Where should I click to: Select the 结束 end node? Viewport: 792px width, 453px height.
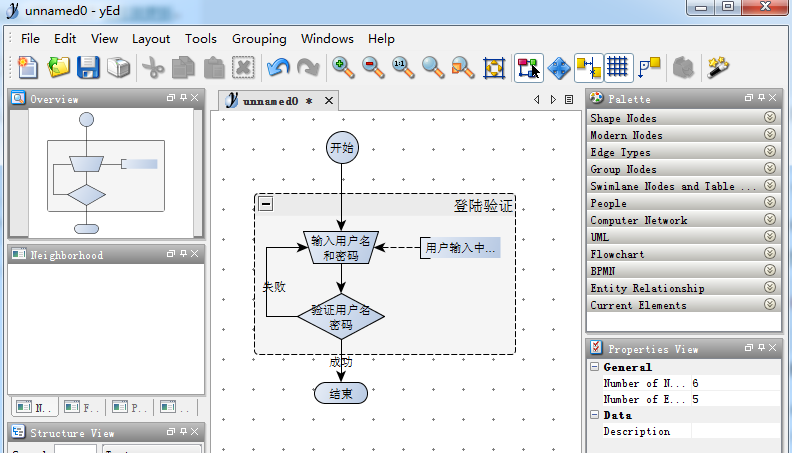[x=341, y=393]
